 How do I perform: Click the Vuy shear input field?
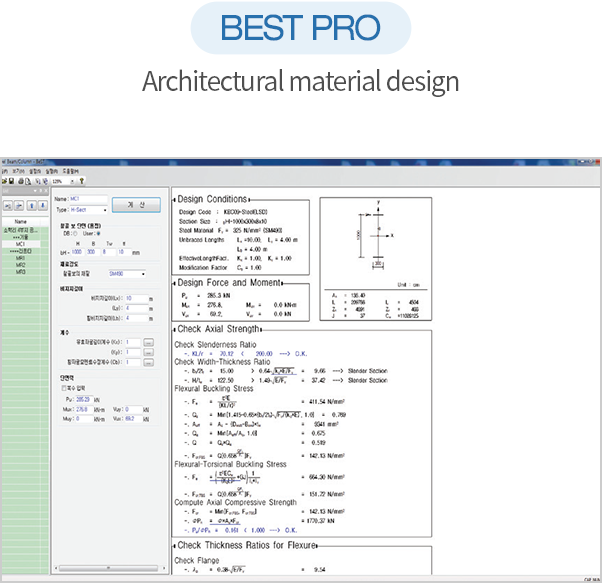133,410
